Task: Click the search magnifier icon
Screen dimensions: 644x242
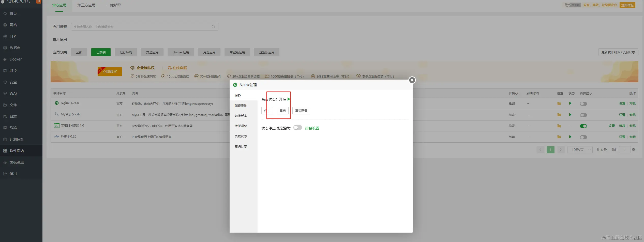Action: 213,27
